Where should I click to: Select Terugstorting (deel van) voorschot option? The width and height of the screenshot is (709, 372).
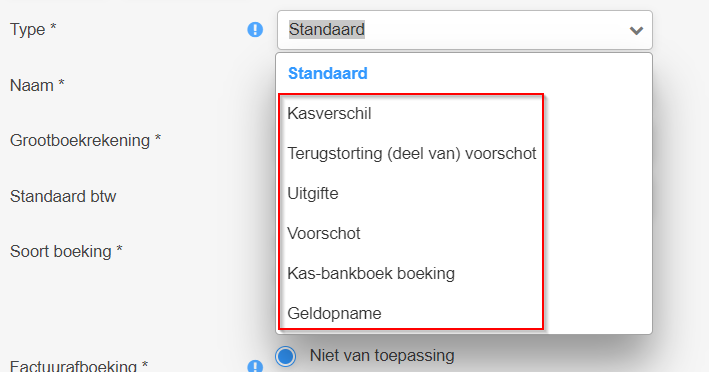[411, 154]
